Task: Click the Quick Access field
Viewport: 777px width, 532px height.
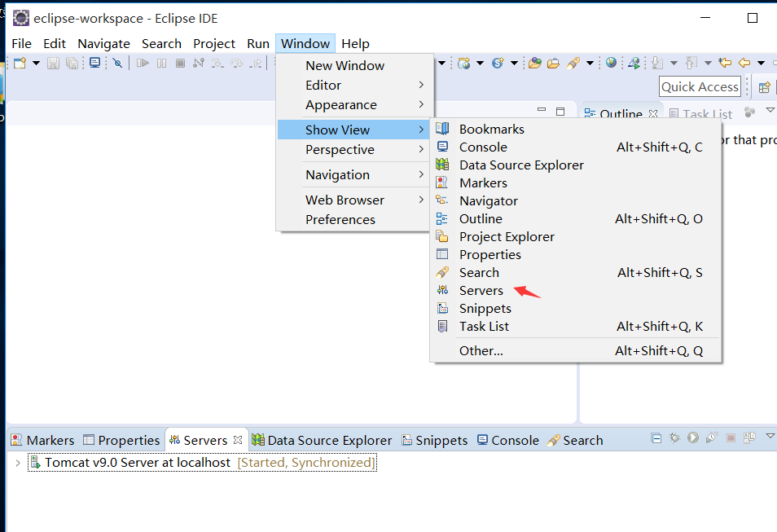Action: 700,87
